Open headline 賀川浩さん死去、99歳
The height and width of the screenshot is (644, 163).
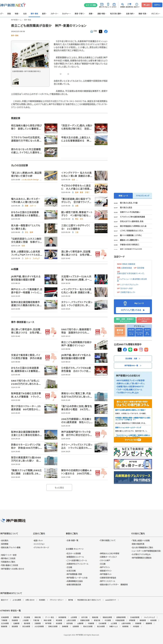(128, 203)
